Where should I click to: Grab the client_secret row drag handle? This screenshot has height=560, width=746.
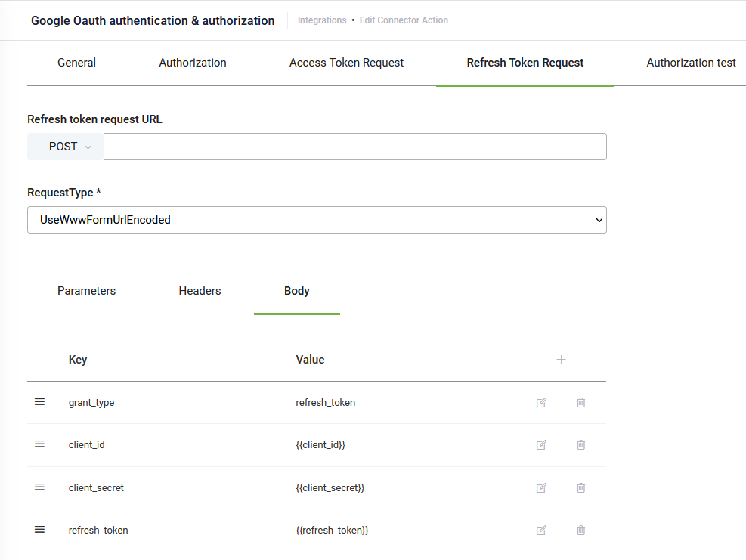point(39,487)
